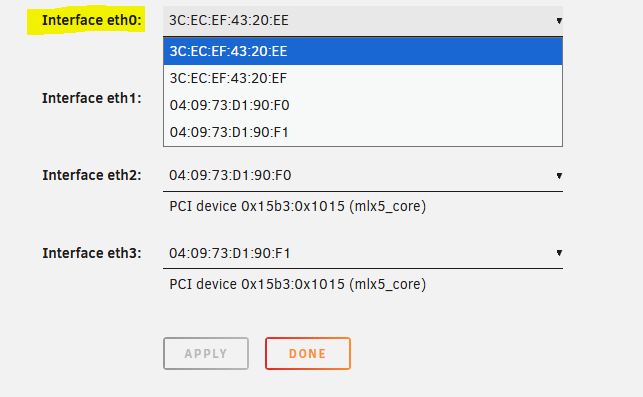Image resolution: width=643 pixels, height=397 pixels.
Task: Click the eth2 field showing 04:09:73:D1:90:F0
Action: pyautogui.click(x=363, y=176)
